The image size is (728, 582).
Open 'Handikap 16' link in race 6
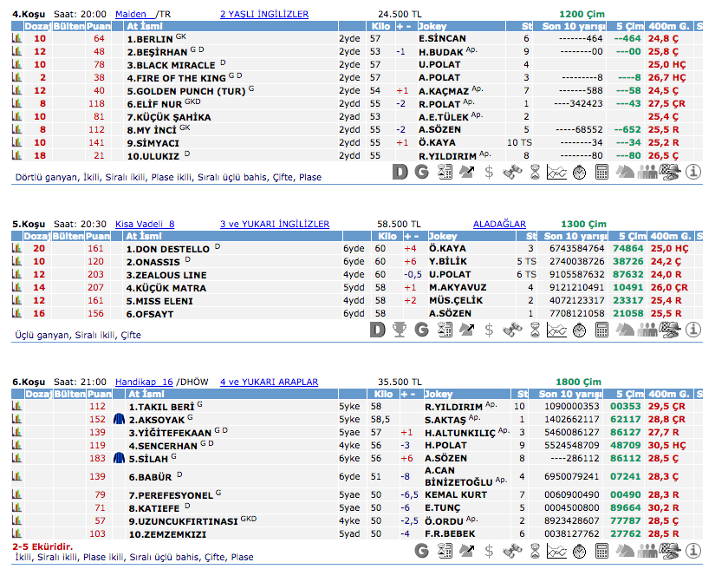point(144,382)
